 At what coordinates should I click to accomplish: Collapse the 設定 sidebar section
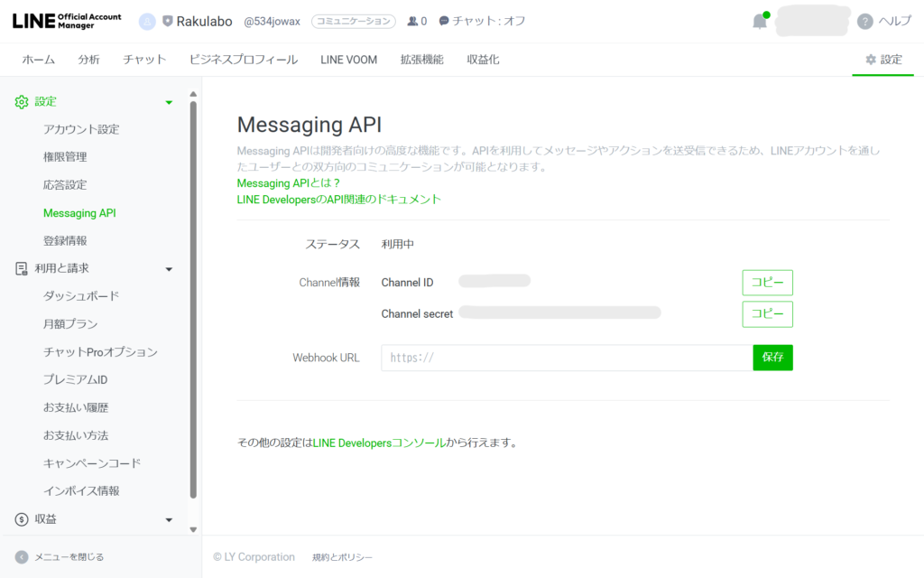click(169, 102)
